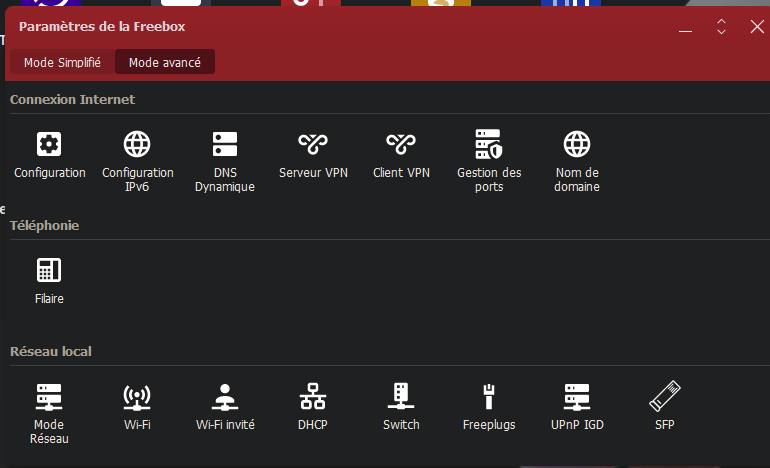Open SFP module icon
The image size is (770, 468).
pyautogui.click(x=664, y=396)
